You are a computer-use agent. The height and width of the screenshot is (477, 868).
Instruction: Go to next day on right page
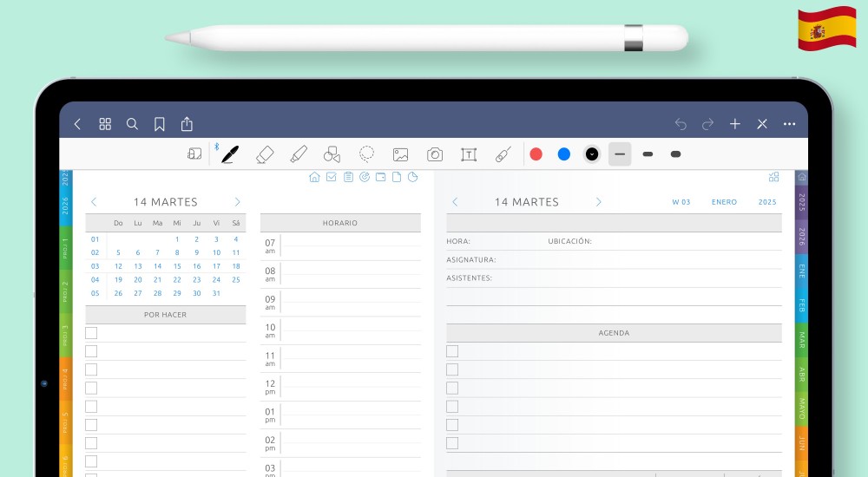tap(598, 202)
